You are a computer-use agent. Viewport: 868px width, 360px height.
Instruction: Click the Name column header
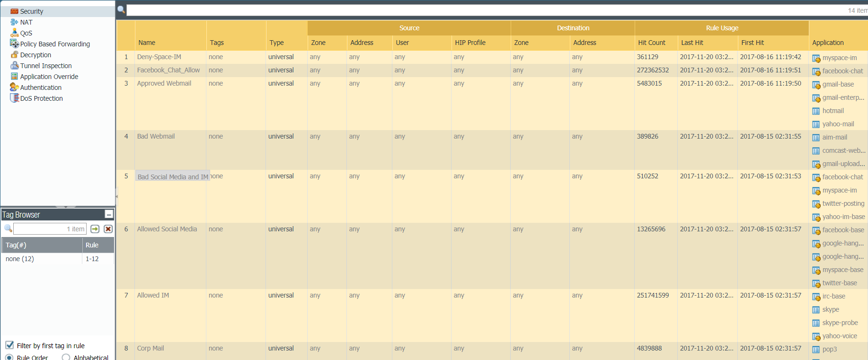pyautogui.click(x=147, y=43)
